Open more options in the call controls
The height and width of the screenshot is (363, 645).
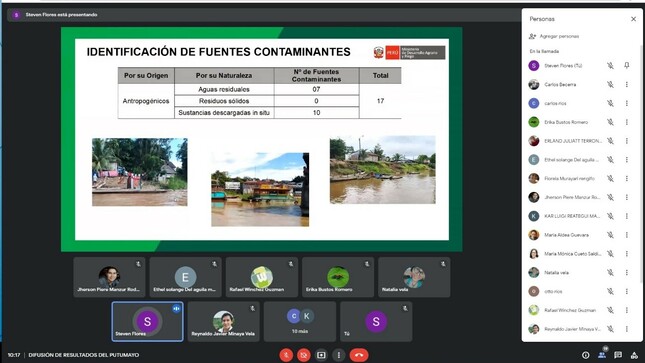[x=339, y=355]
